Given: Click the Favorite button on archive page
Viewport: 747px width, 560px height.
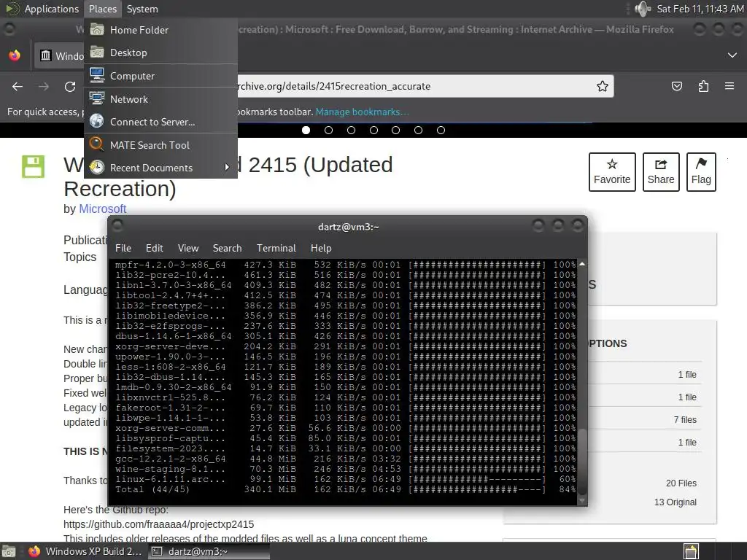Looking at the screenshot, I should point(612,172).
